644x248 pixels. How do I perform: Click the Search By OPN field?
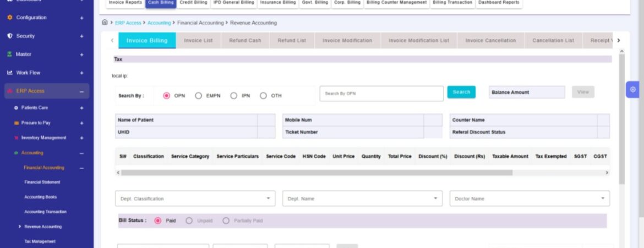(x=381, y=94)
